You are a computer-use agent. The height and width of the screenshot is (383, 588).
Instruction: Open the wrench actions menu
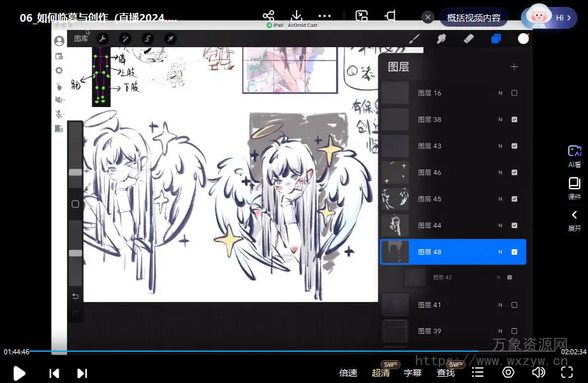click(102, 39)
